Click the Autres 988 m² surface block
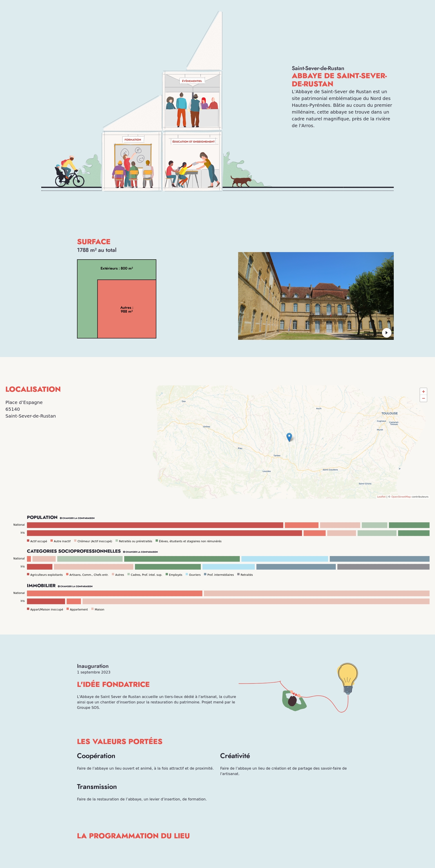This screenshot has width=435, height=868. point(127,309)
